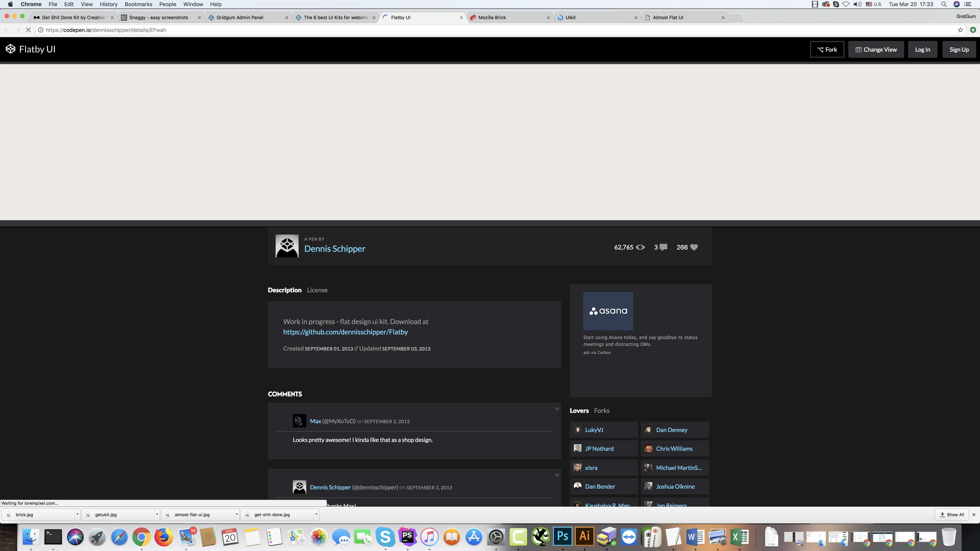Open Illustrator from the Dock

coord(584,536)
